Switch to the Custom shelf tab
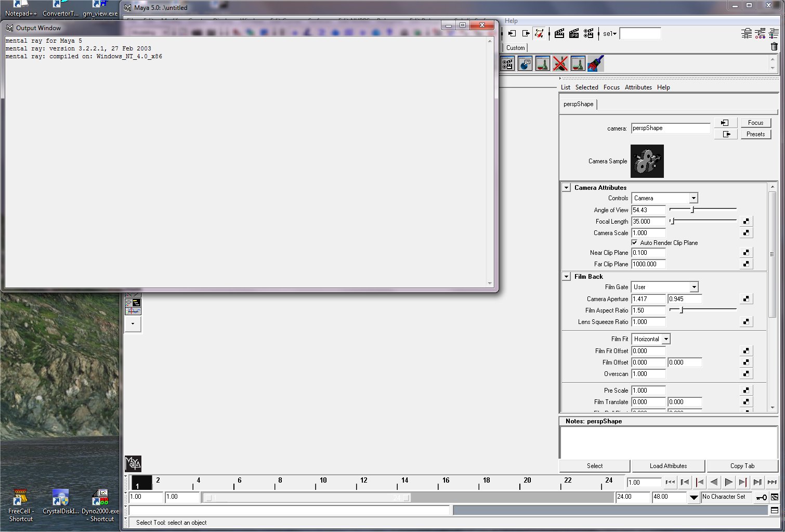This screenshot has width=785, height=532. pos(516,47)
